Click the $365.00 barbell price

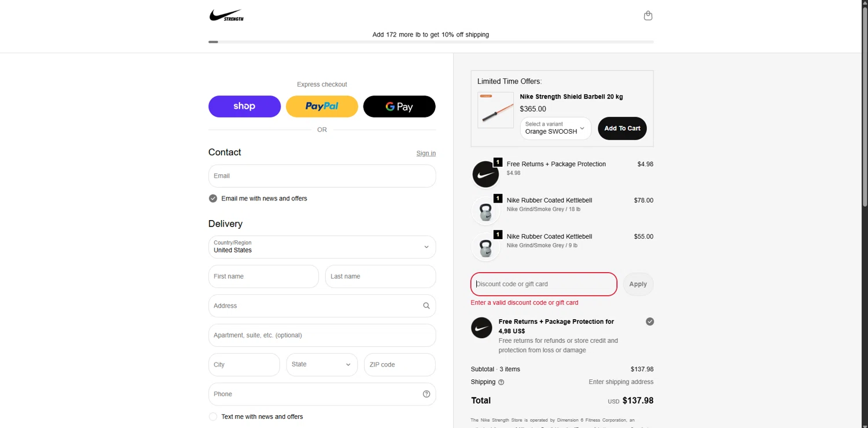(x=533, y=109)
